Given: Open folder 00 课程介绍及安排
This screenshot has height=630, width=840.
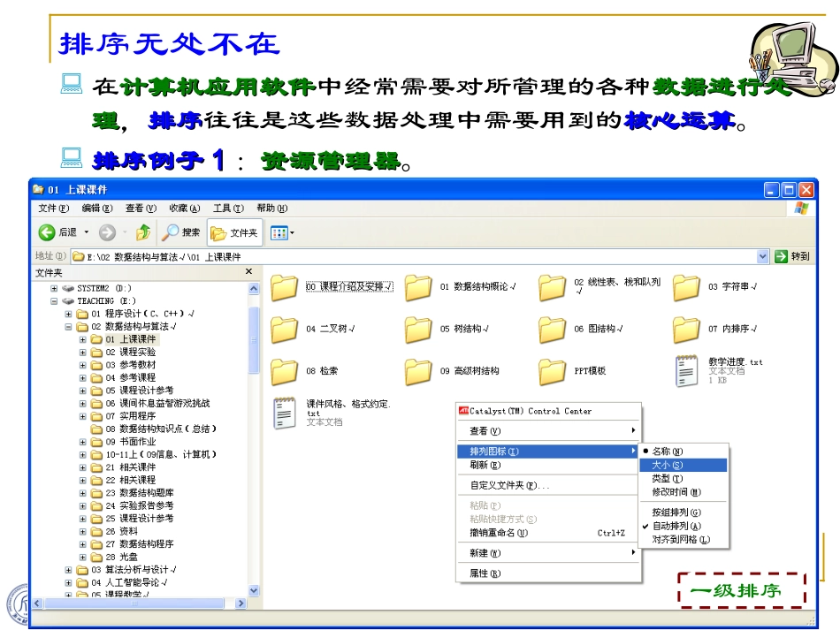Looking at the screenshot, I should pos(284,287).
